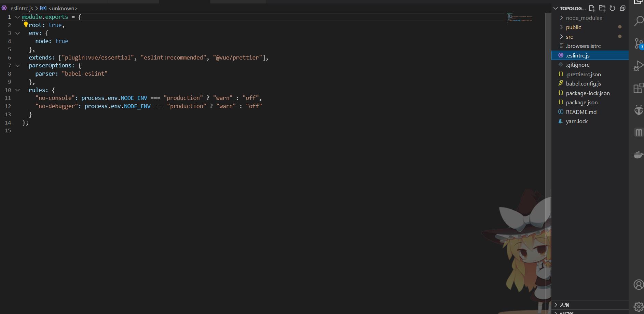This screenshot has width=644, height=314.
Task: Click the "babel-eslint" string on line 8
Action: pos(85,74)
